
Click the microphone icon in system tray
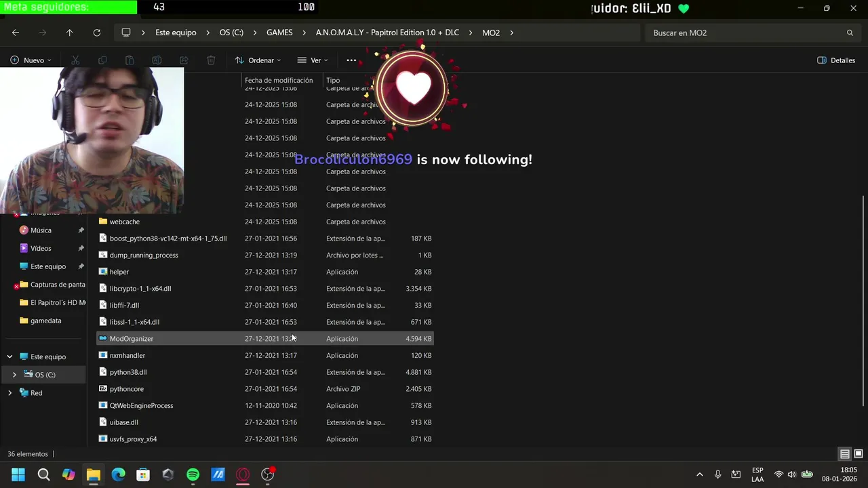[x=717, y=474]
